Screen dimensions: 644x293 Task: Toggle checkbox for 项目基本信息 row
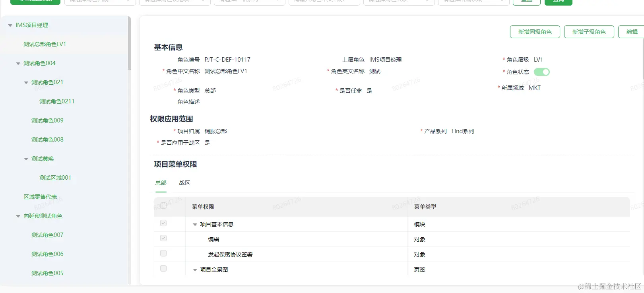coord(163,223)
